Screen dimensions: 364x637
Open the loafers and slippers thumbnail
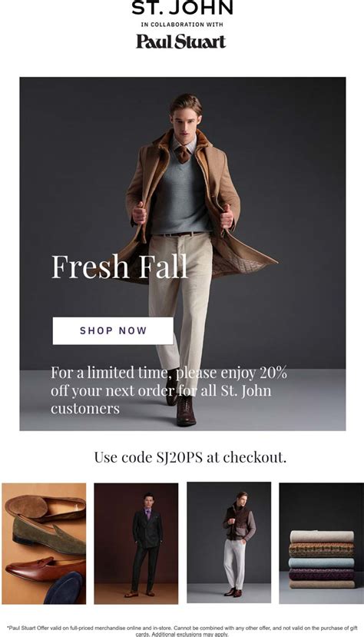pos(44,543)
